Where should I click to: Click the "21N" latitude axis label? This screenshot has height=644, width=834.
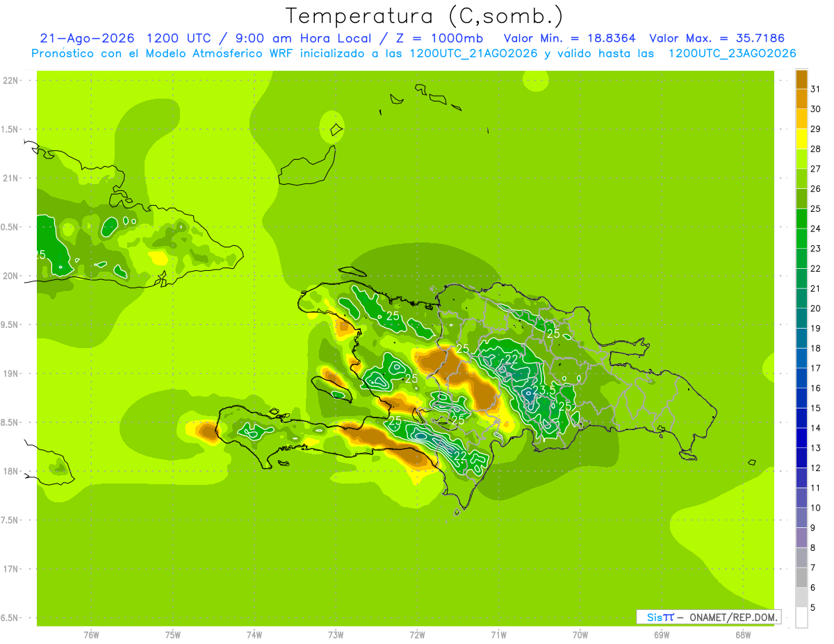(x=12, y=179)
